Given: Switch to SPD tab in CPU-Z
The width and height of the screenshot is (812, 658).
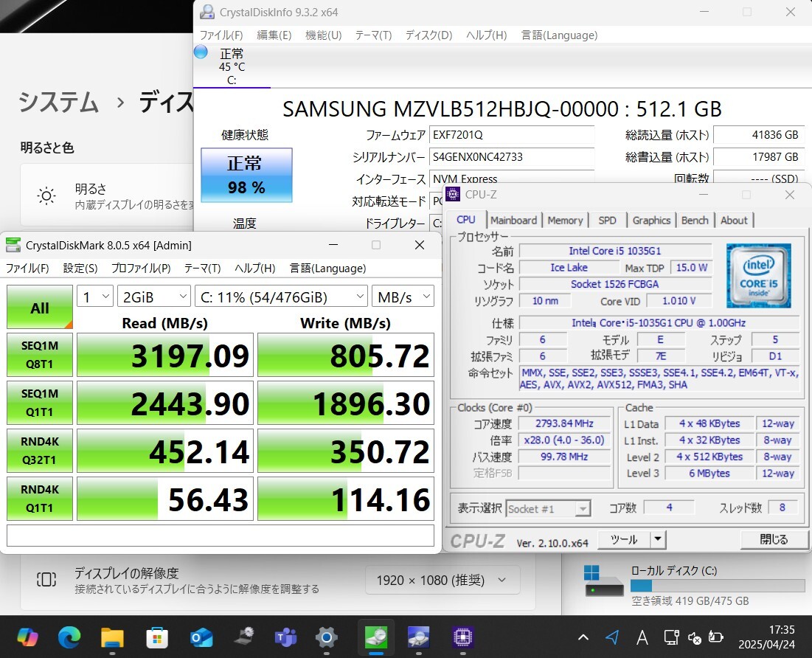Looking at the screenshot, I should (x=607, y=221).
